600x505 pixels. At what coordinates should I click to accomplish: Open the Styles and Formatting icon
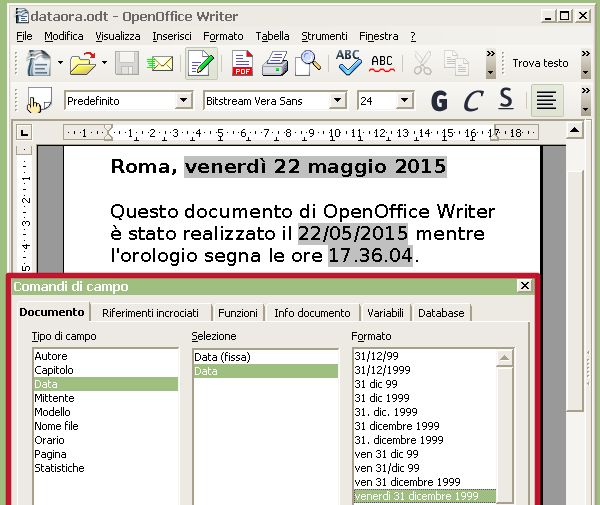coord(39,100)
